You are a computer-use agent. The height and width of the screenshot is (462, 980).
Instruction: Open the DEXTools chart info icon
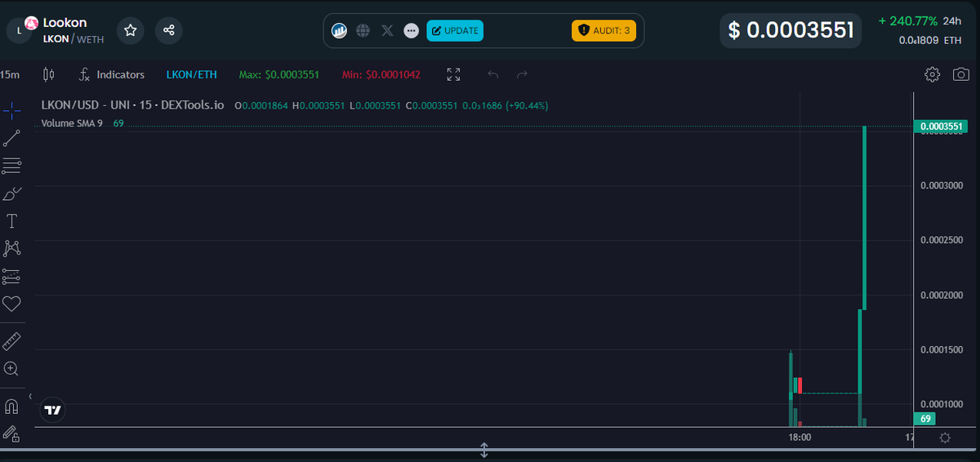click(x=341, y=31)
